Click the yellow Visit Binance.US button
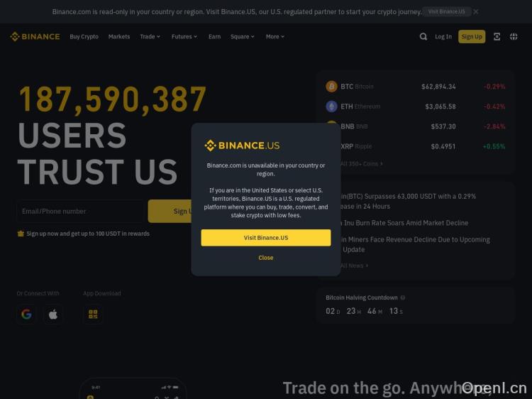The width and height of the screenshot is (532, 399). 266,237
